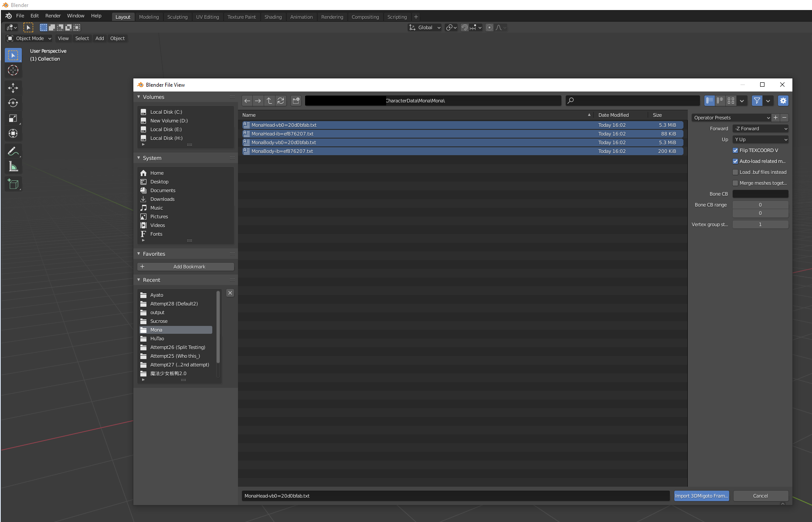Select the 3D Cursor tool
The image size is (812, 522).
(13, 71)
